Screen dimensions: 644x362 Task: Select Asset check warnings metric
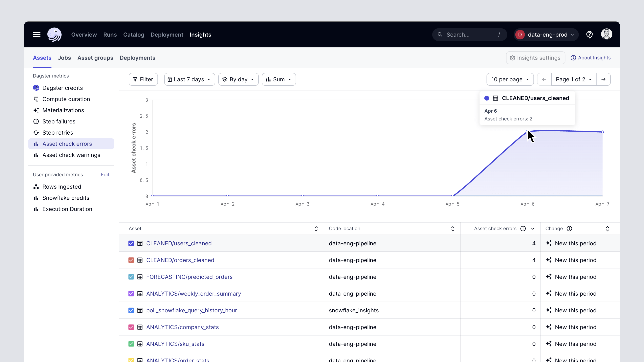[x=71, y=155]
